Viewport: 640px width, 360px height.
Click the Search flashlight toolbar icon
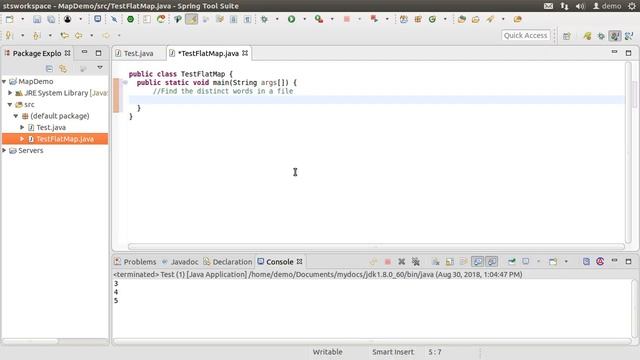(490, 19)
